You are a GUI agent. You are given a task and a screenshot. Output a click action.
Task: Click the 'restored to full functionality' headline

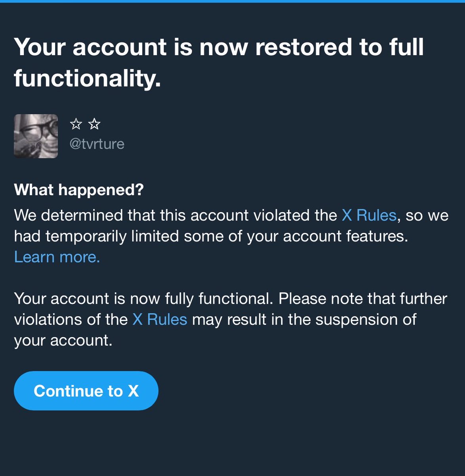coord(219,62)
